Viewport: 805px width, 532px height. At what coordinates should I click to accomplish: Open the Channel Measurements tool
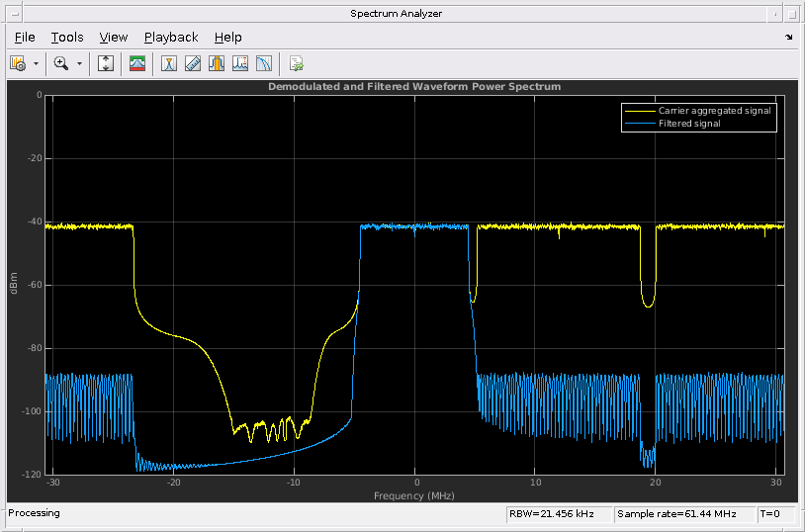[x=217, y=63]
